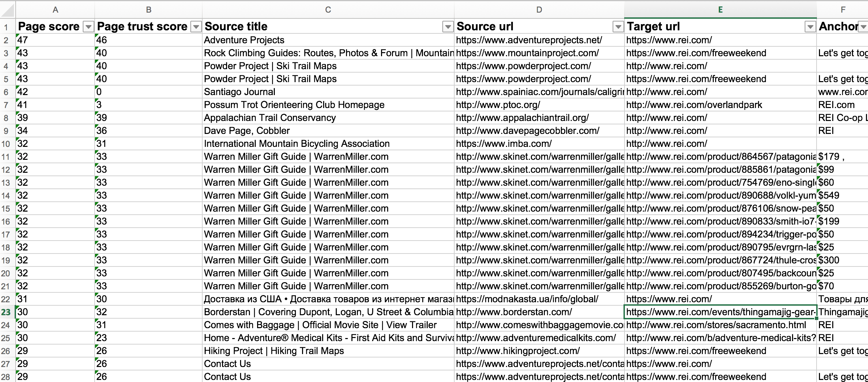Open the Page trust score filter dropdown
Image resolution: width=868 pixels, height=382 pixels.
[196, 27]
